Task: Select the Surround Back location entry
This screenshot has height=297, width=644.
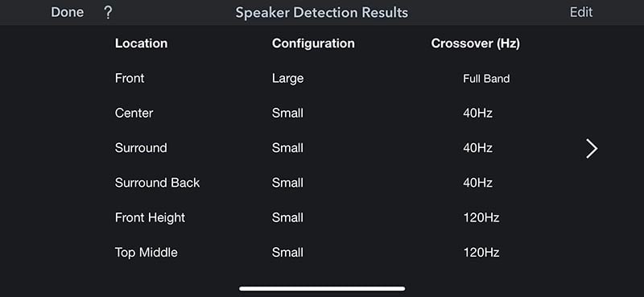Action: pos(157,183)
